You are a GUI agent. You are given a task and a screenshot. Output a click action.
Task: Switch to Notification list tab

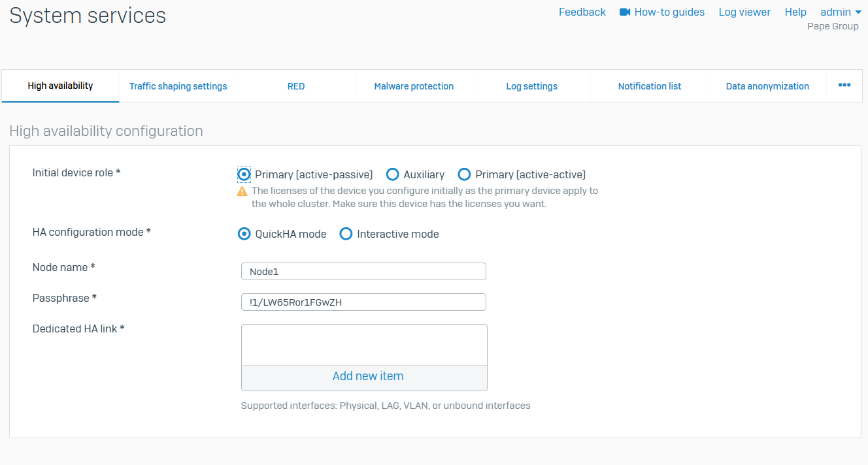pyautogui.click(x=650, y=86)
